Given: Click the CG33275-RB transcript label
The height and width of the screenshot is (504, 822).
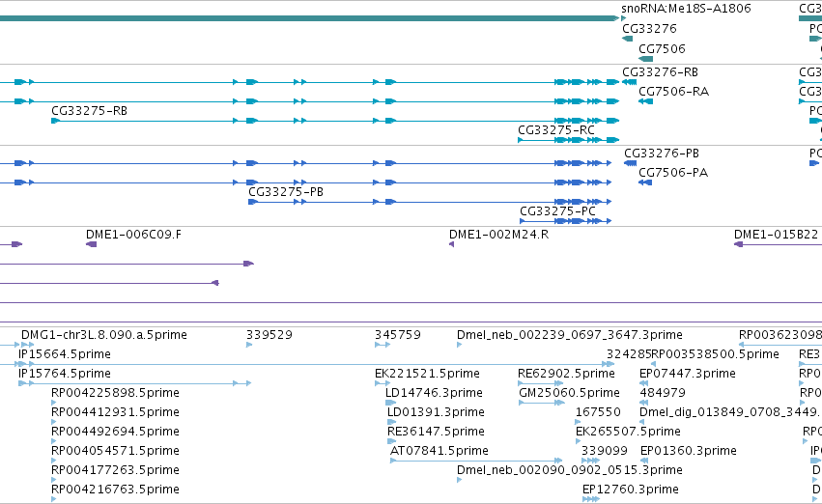Looking at the screenshot, I should point(89,111).
